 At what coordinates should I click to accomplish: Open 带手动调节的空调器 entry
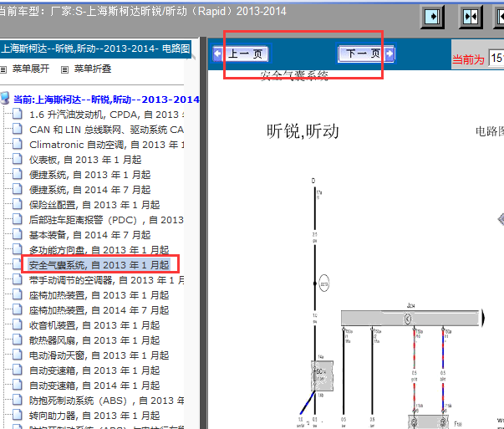coord(107,280)
